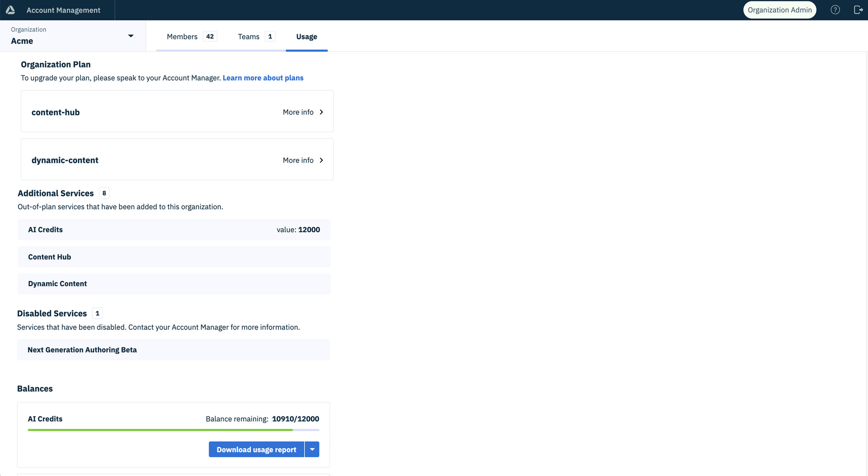
Task: Click the sign out icon
Action: click(858, 9)
